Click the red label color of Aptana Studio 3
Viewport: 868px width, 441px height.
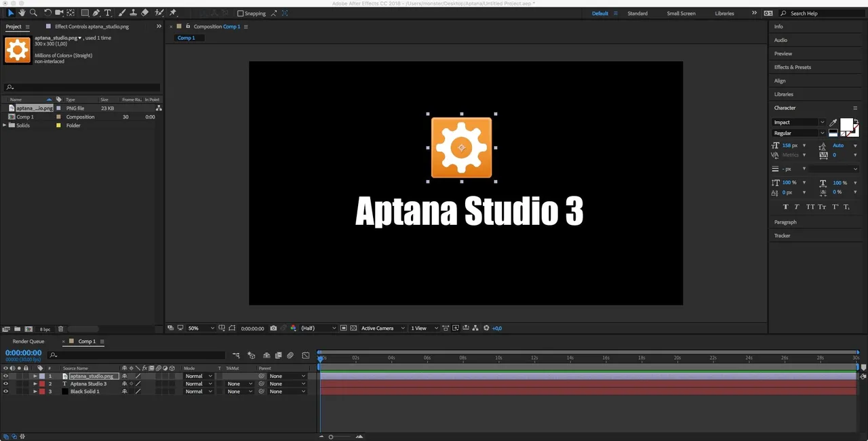click(42, 383)
